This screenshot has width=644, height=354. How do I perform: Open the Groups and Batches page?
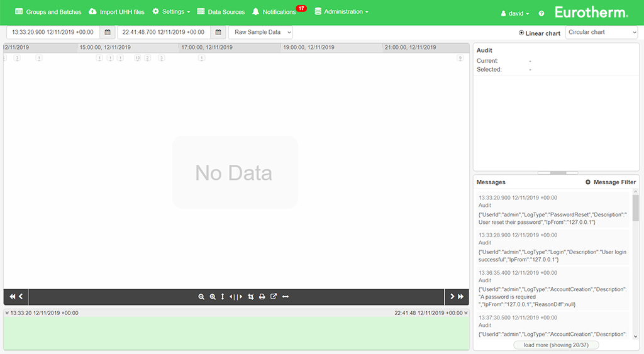(48, 12)
